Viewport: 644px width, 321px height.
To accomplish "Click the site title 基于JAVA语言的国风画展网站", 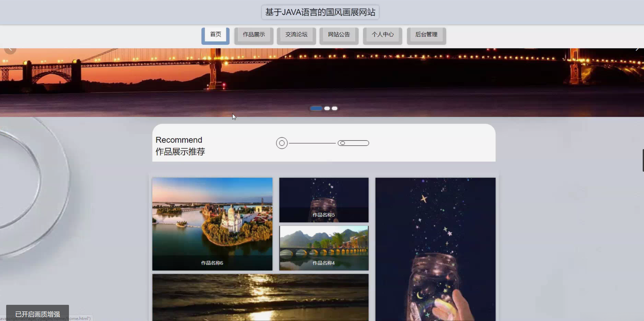I will 320,12.
